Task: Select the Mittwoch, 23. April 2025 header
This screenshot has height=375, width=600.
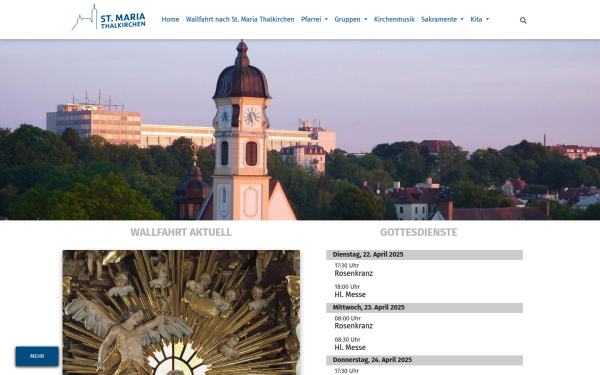Action: click(424, 308)
